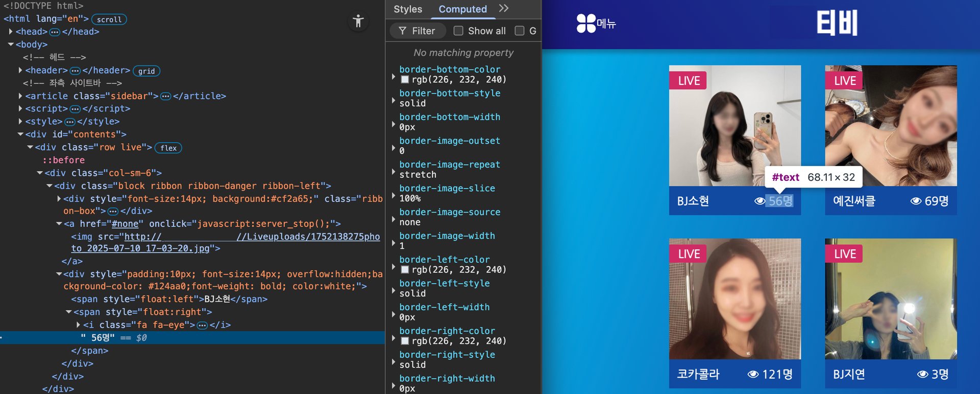
Task: Click the accessibility tree icon button
Action: click(x=358, y=21)
